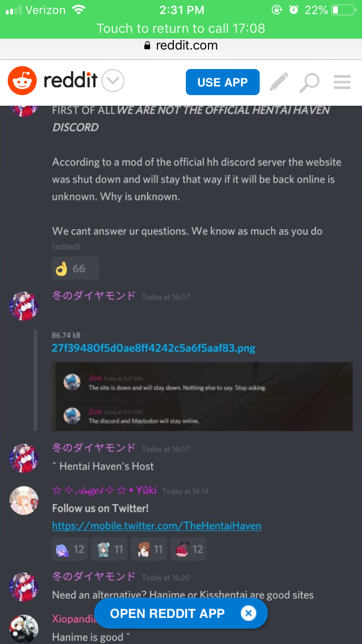Image resolution: width=362 pixels, height=644 pixels.
Task: Open the mobile.twitter.com/TheHentaiHaven link
Action: [x=157, y=526]
